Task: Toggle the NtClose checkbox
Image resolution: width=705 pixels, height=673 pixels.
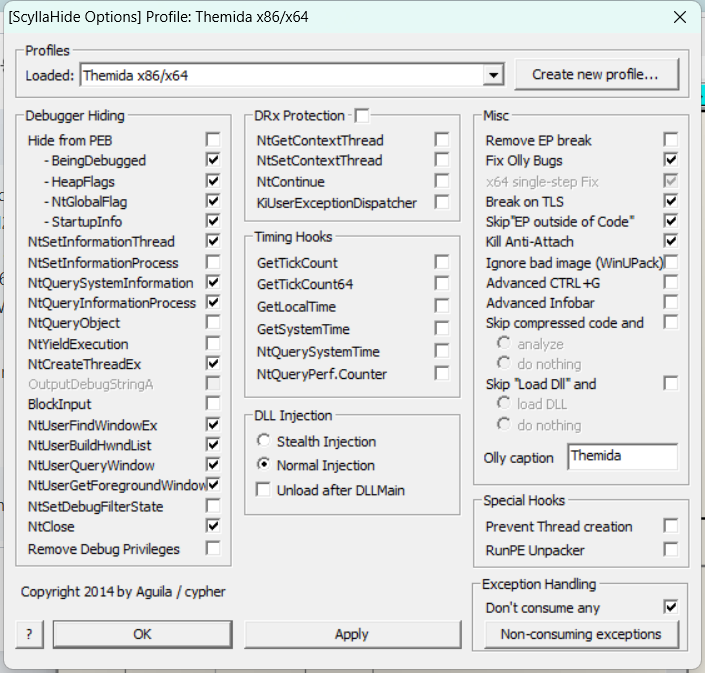Action: pyautogui.click(x=213, y=525)
